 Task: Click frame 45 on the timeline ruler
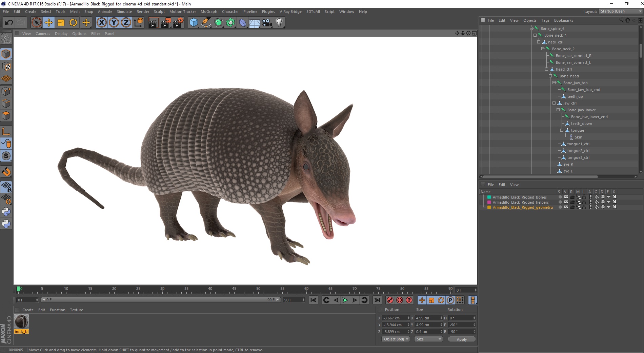pos(234,289)
